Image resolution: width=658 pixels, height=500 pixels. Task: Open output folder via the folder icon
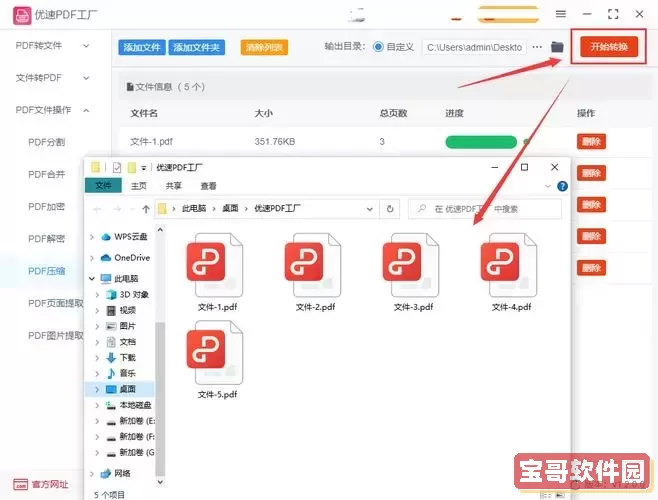tap(557, 47)
